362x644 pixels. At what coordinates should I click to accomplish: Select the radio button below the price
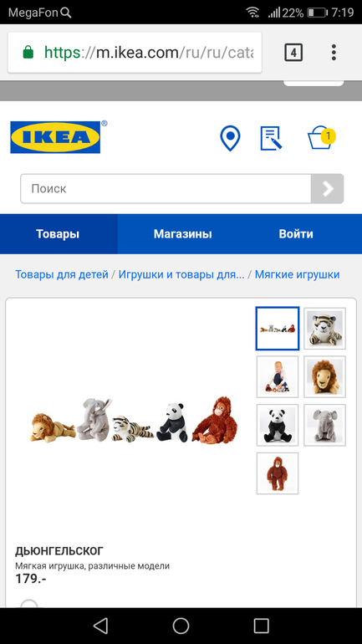28,603
